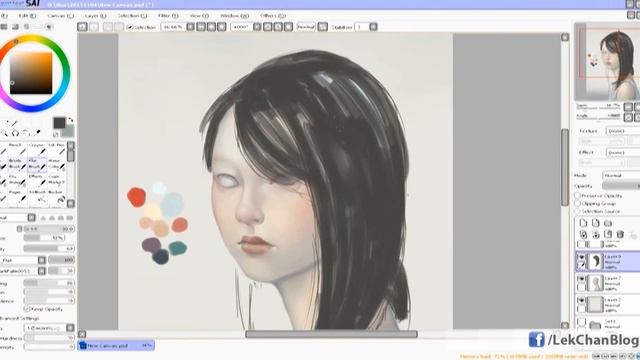Select the Flat Brush tool
The image size is (640, 360).
[36, 164]
